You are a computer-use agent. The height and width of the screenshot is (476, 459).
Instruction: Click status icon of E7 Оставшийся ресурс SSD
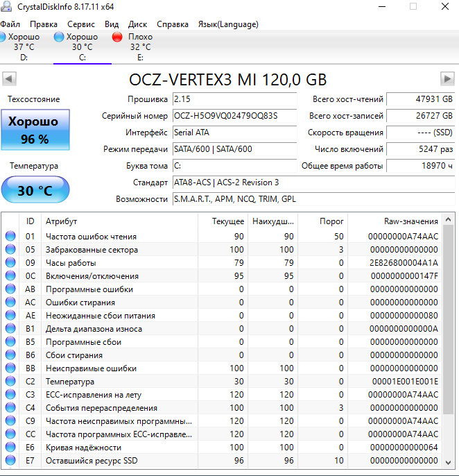(x=10, y=461)
